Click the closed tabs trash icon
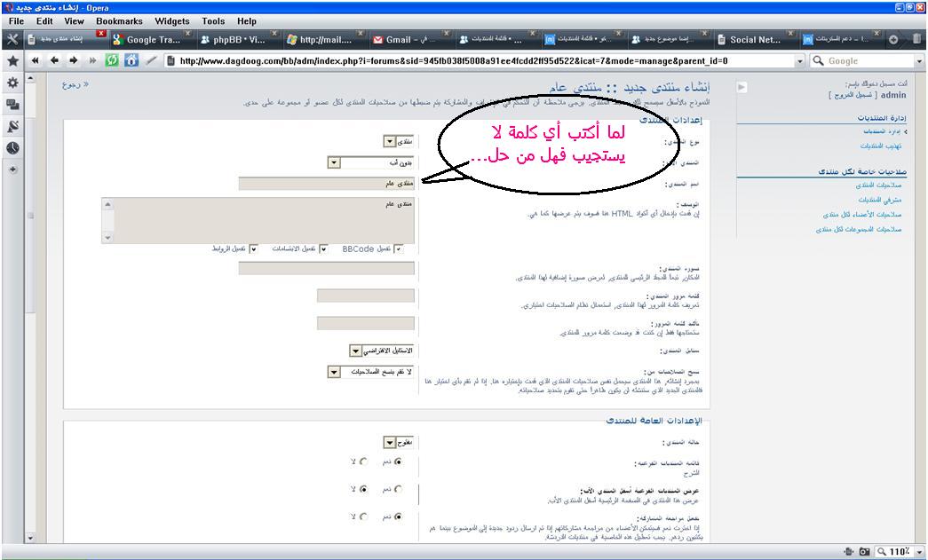This screenshot has height=560, width=928. tap(916, 39)
